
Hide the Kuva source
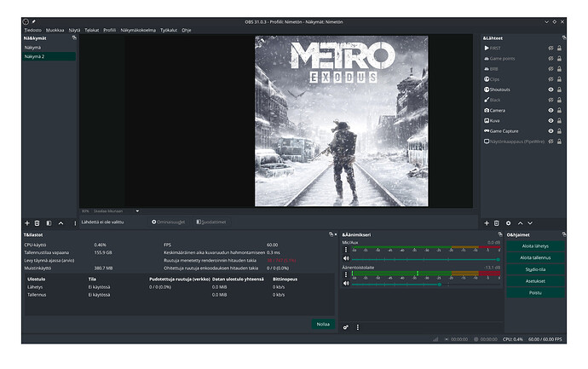551,121
